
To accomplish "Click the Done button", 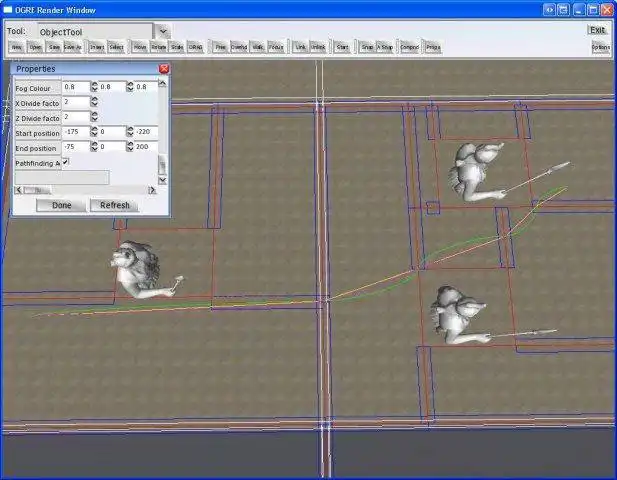I will 61,205.
